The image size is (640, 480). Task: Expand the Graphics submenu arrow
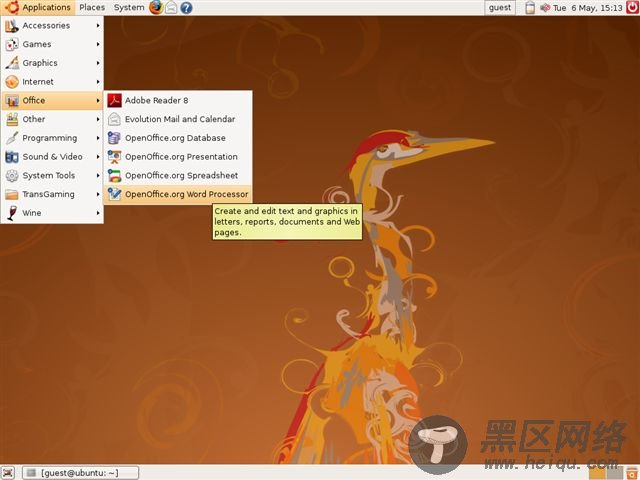(x=98, y=63)
